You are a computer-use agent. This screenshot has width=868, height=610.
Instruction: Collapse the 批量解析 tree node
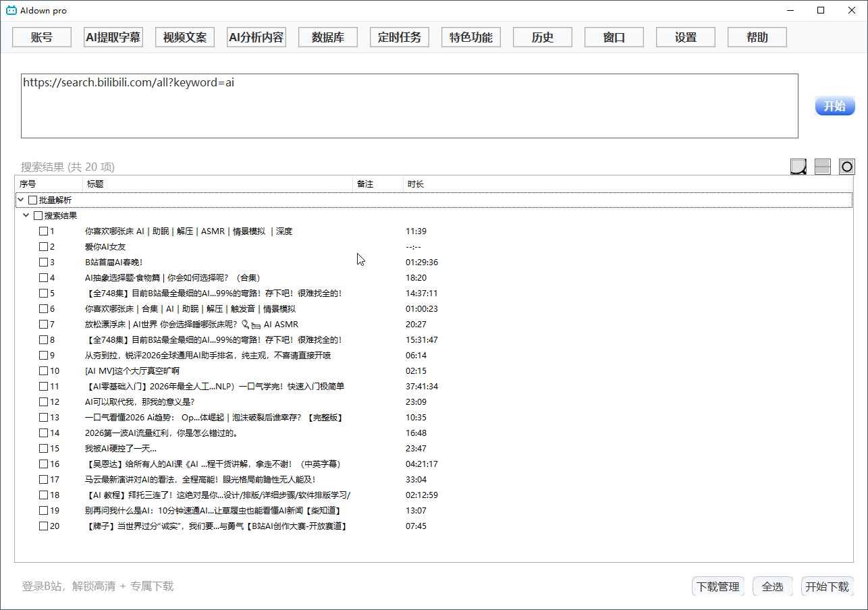point(20,200)
